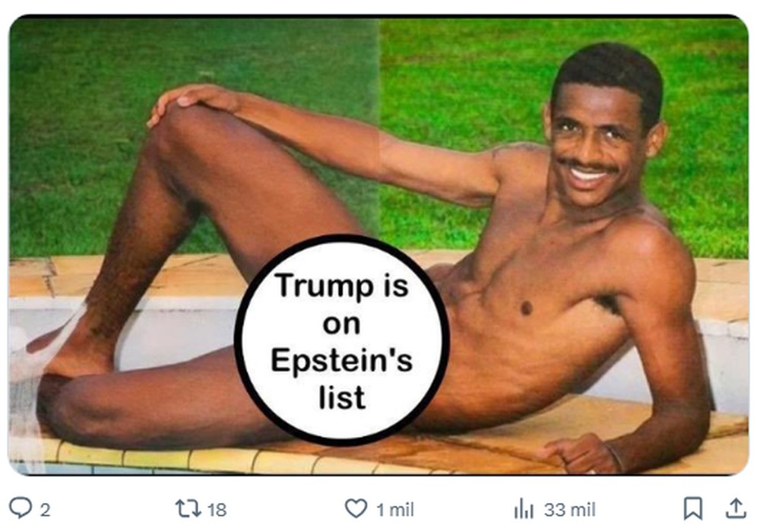The width and height of the screenshot is (760, 532).
Task: Open the attached photo in the post
Action: coord(378,245)
